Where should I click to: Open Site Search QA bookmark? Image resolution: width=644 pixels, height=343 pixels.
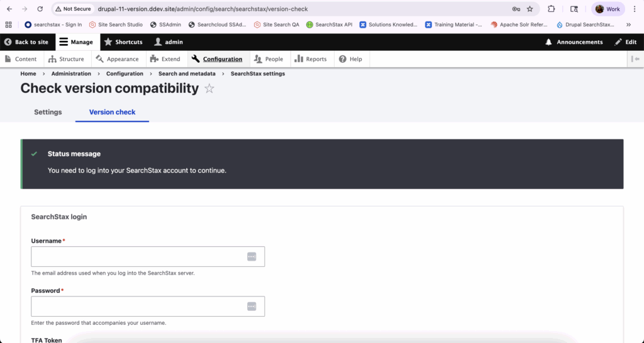tap(277, 24)
